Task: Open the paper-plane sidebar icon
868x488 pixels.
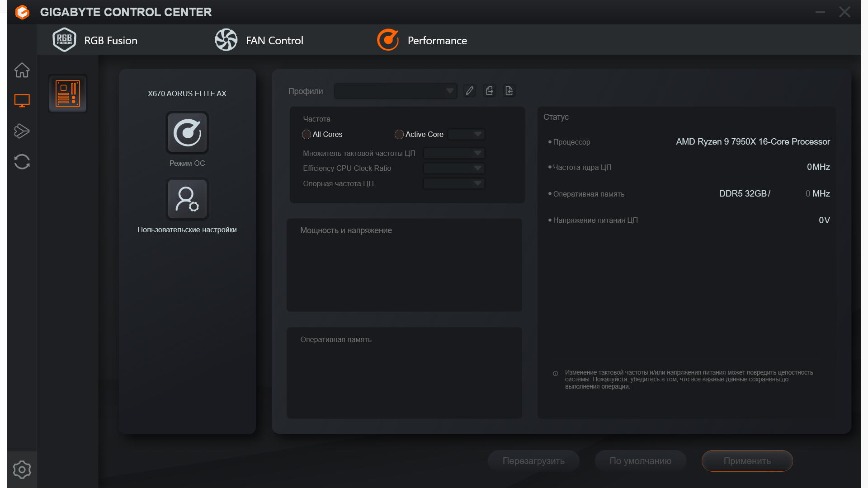Action: (x=22, y=131)
